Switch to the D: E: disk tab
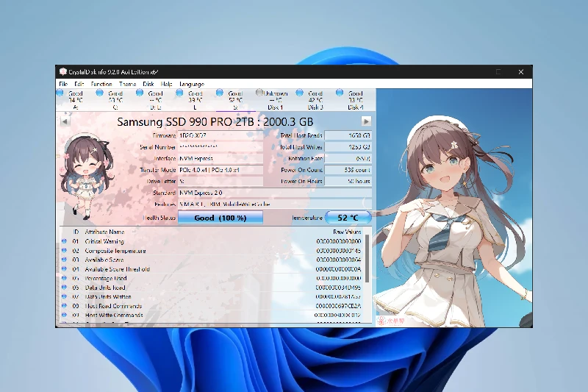588x392 pixels. click(155, 100)
